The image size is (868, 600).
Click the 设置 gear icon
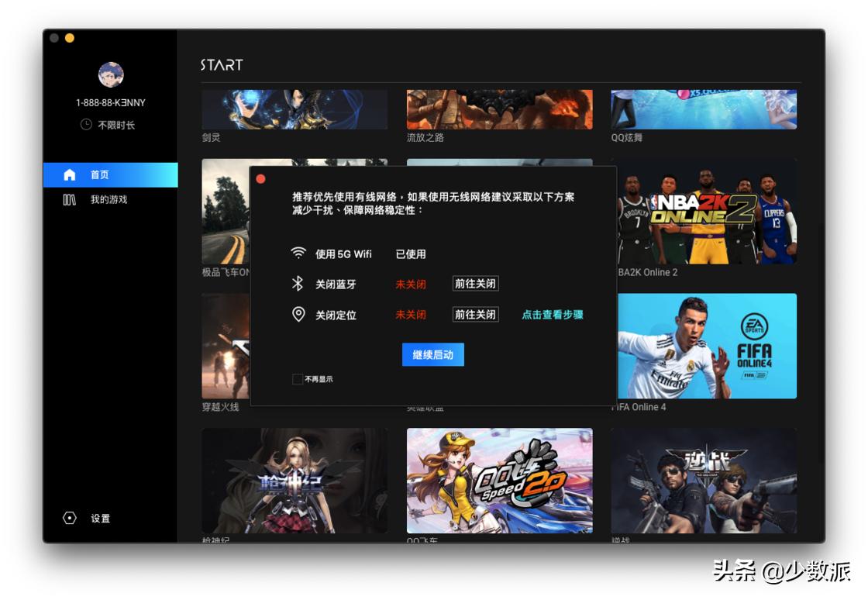click(69, 518)
